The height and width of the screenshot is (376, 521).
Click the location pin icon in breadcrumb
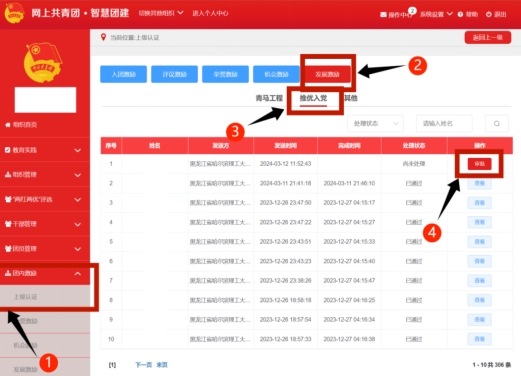[x=103, y=37]
